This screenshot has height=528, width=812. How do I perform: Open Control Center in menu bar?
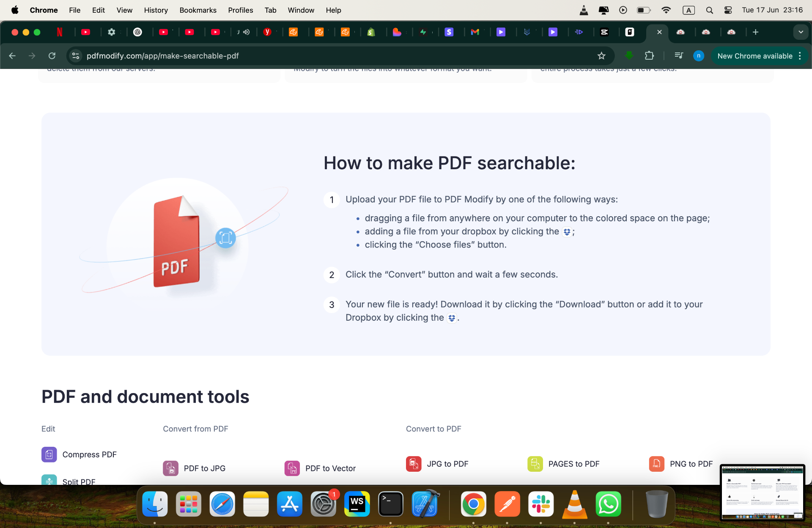728,10
